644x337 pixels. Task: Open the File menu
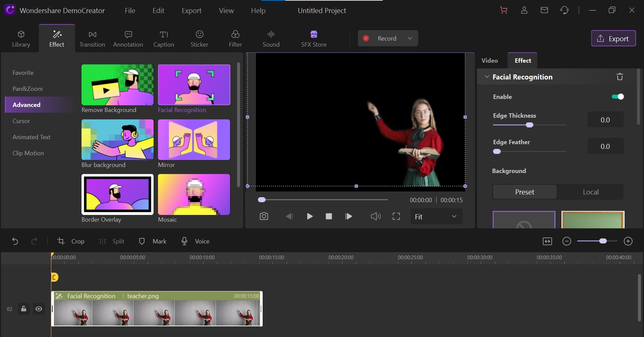click(x=130, y=10)
